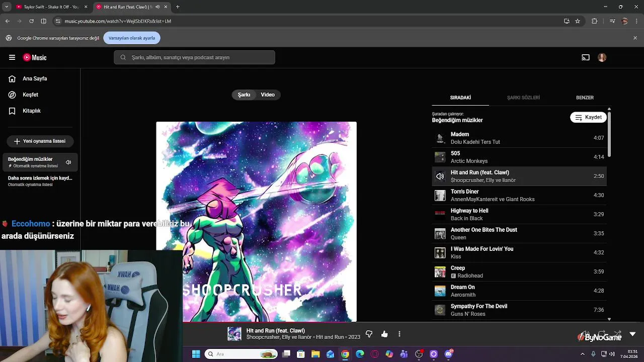This screenshot has height=362, width=644.
Task: Reload the page in Chrome
Action: tap(31, 21)
